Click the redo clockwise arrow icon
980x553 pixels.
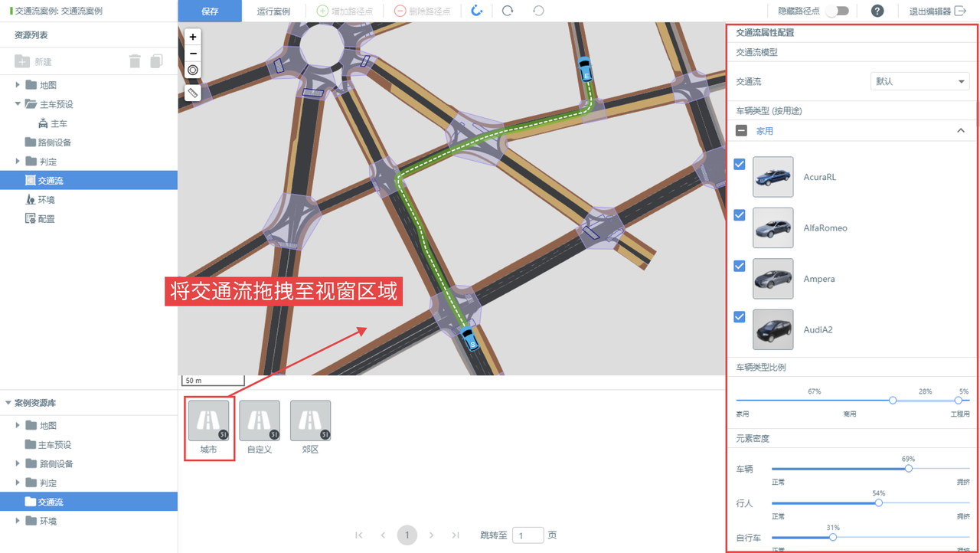[508, 11]
